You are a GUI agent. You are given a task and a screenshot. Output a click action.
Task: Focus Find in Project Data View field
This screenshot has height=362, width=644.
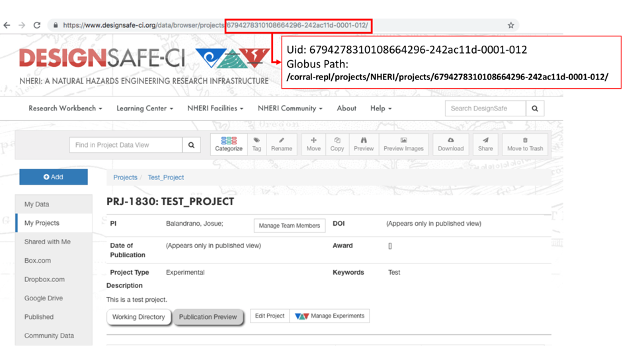[x=126, y=145]
